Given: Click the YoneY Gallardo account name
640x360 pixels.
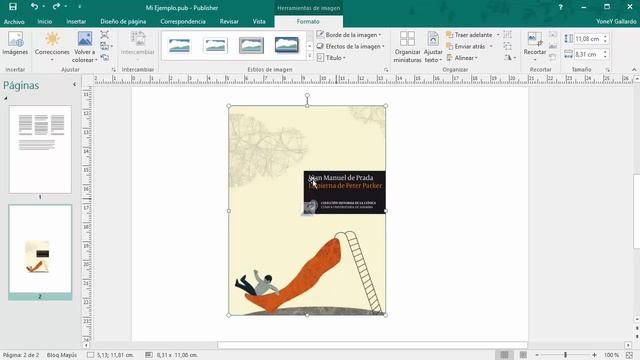Looking at the screenshot, I should coord(616,22).
